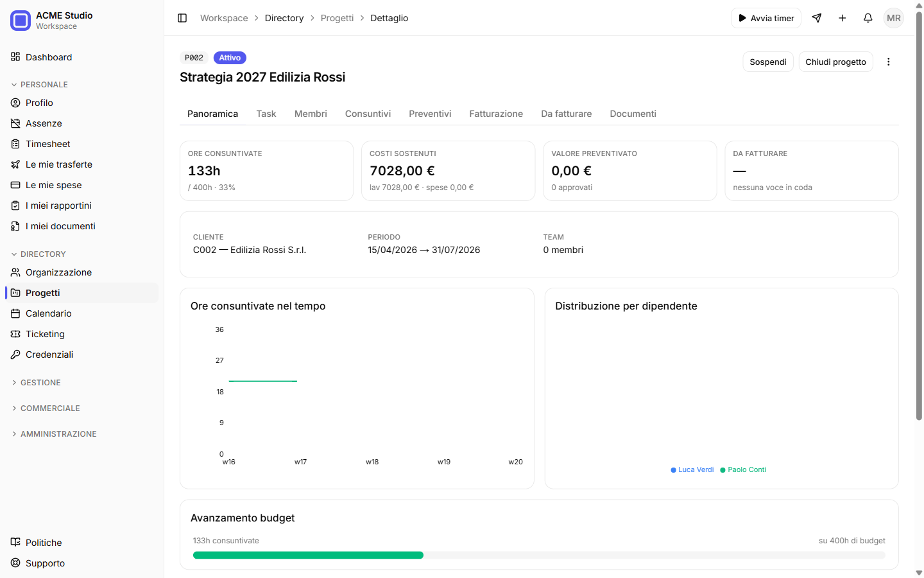Screen dimensions: 924x578
Task: Open notifications bell icon
Action: pos(868,18)
